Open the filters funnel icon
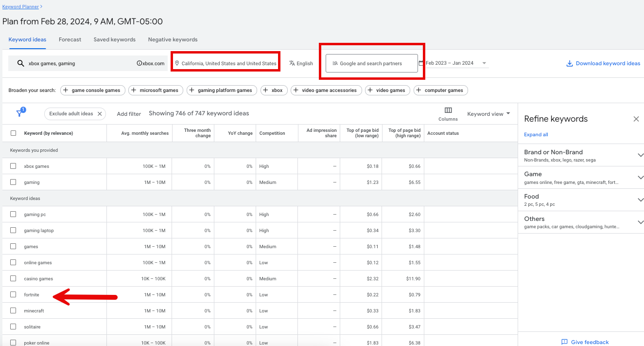Viewport: 644px width, 346px height. coord(20,112)
